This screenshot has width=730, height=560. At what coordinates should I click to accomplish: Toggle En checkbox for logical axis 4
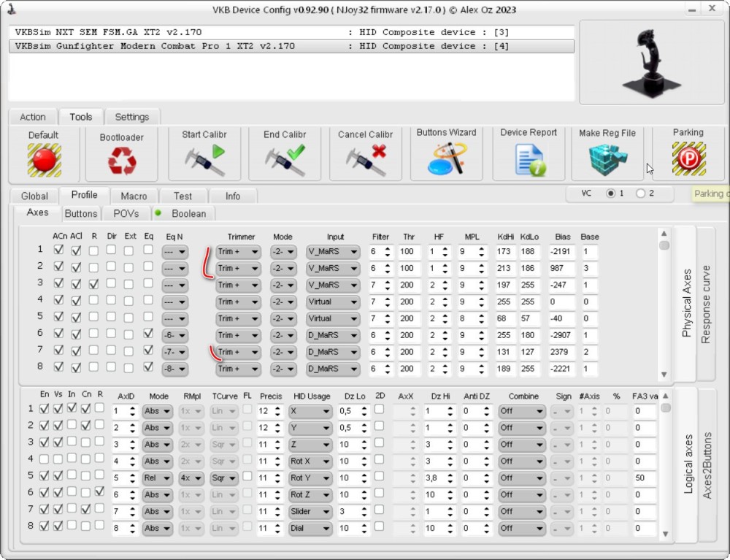click(44, 459)
